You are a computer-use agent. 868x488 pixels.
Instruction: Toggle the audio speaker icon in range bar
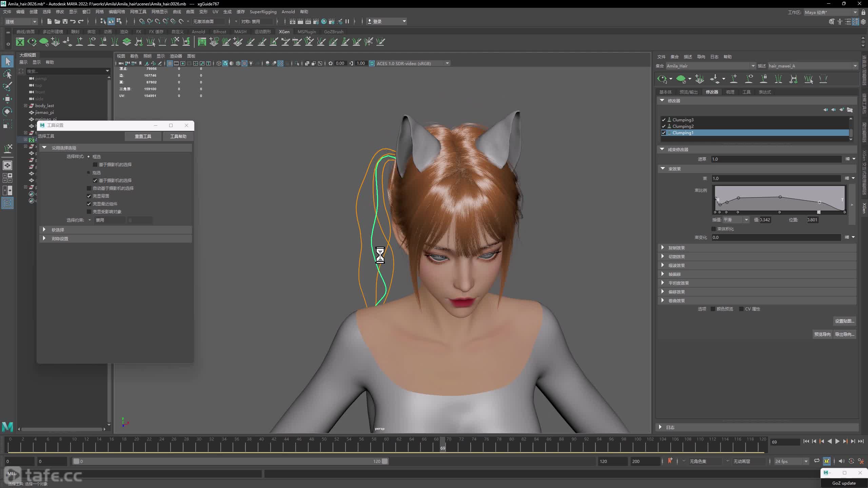pyautogui.click(x=841, y=461)
